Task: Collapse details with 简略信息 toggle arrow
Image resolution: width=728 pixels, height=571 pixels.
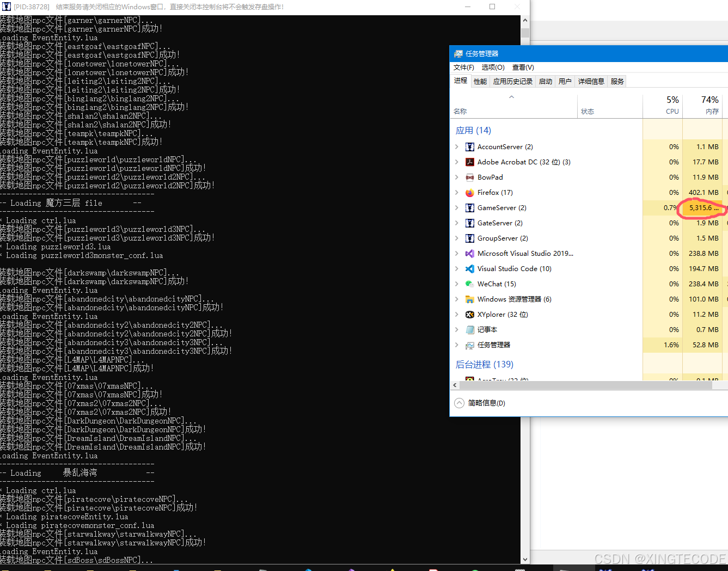Action: [x=459, y=403]
